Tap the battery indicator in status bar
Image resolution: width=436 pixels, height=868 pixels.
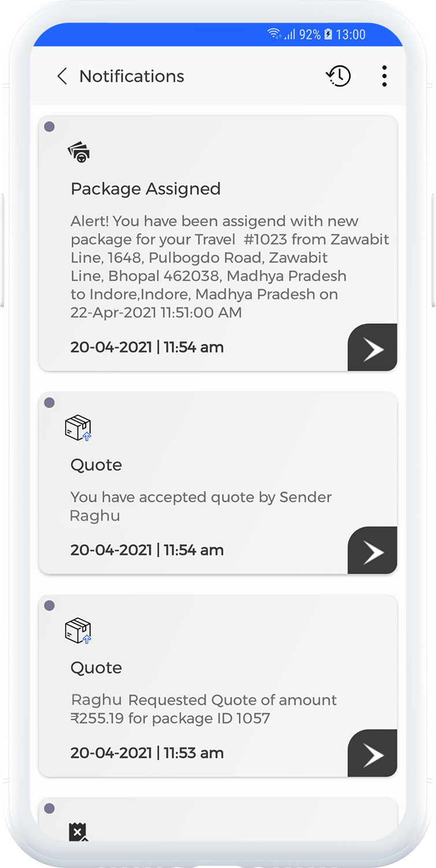[x=328, y=35]
